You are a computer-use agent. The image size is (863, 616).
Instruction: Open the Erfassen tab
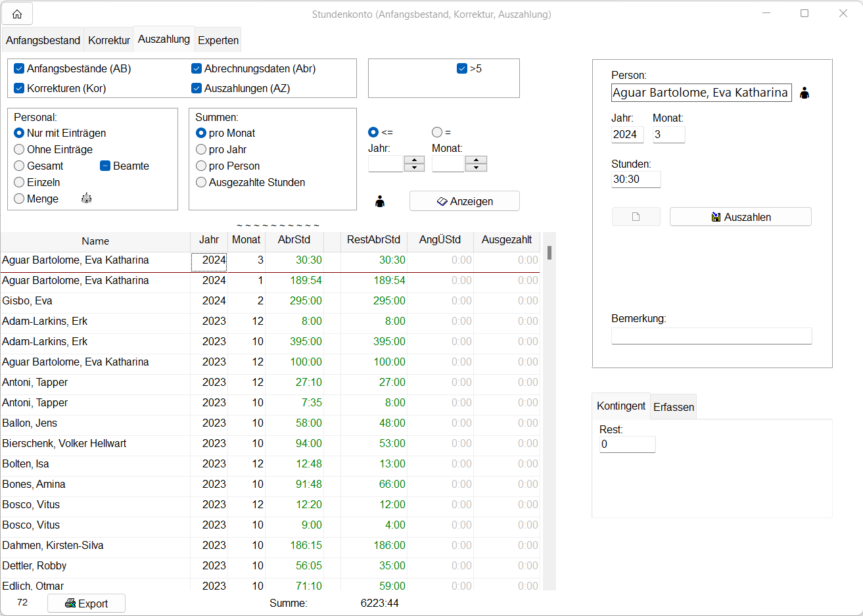[673, 407]
